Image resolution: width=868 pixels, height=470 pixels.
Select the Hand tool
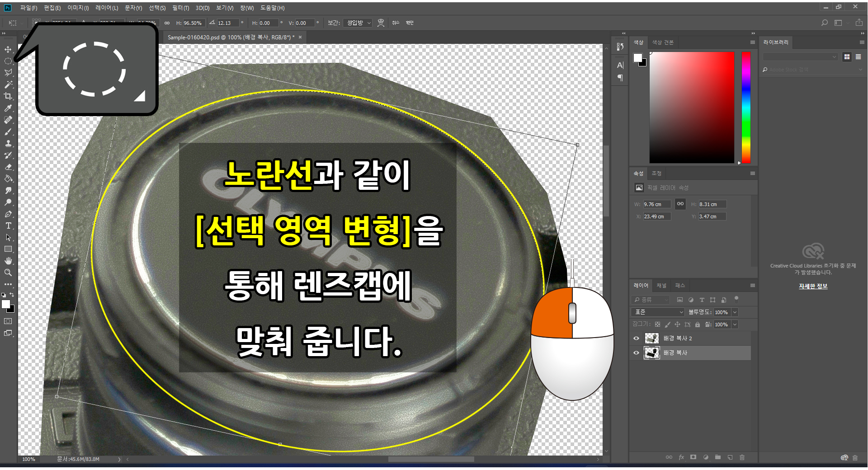pos(8,261)
